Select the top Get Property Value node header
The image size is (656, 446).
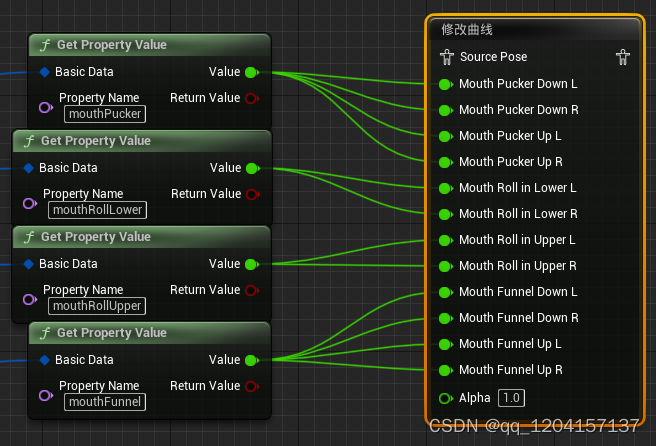tap(149, 45)
